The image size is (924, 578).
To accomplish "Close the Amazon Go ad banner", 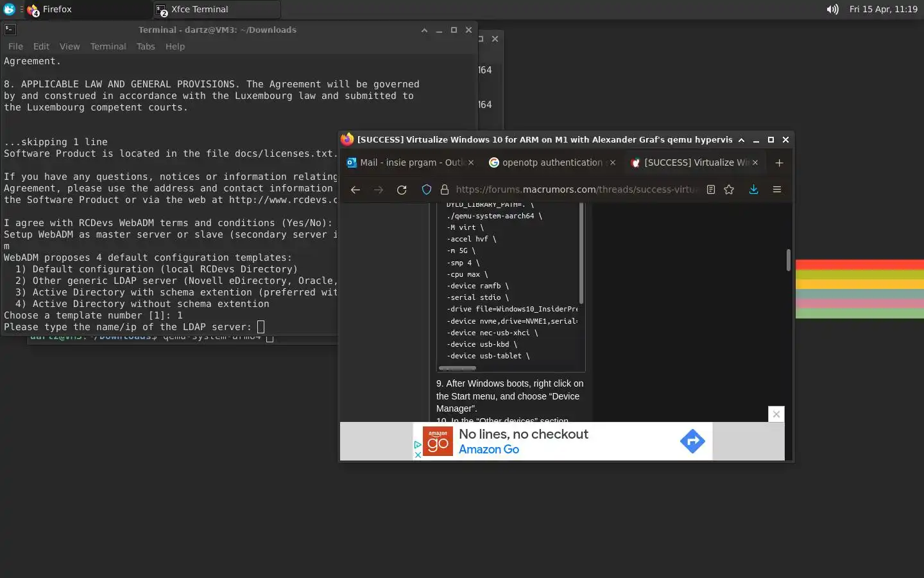I will (776, 414).
